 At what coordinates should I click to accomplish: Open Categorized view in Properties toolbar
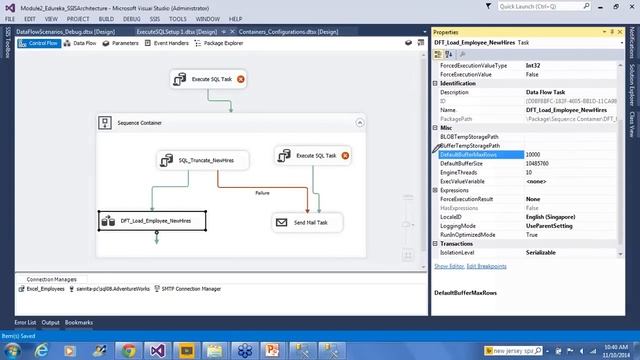click(438, 54)
